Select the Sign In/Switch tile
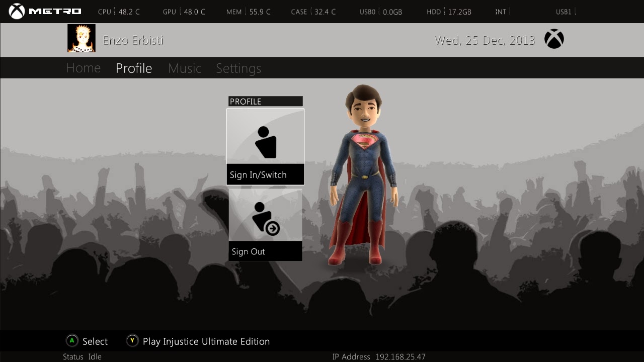Image resolution: width=644 pixels, height=362 pixels. (265, 147)
